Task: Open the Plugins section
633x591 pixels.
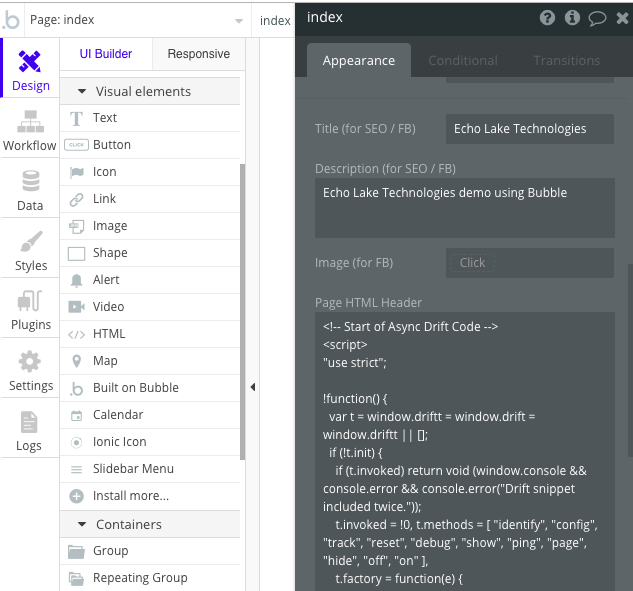Action: pos(30,310)
